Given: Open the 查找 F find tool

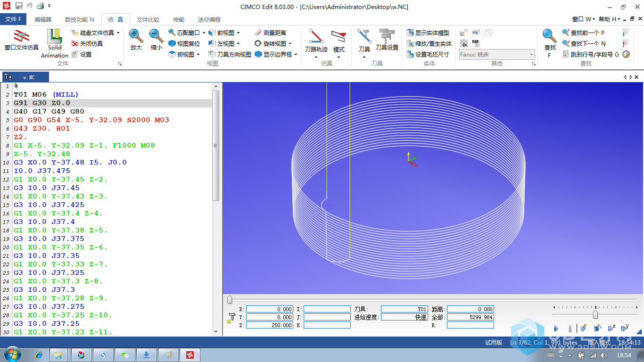Looking at the screenshot, I should (x=550, y=42).
